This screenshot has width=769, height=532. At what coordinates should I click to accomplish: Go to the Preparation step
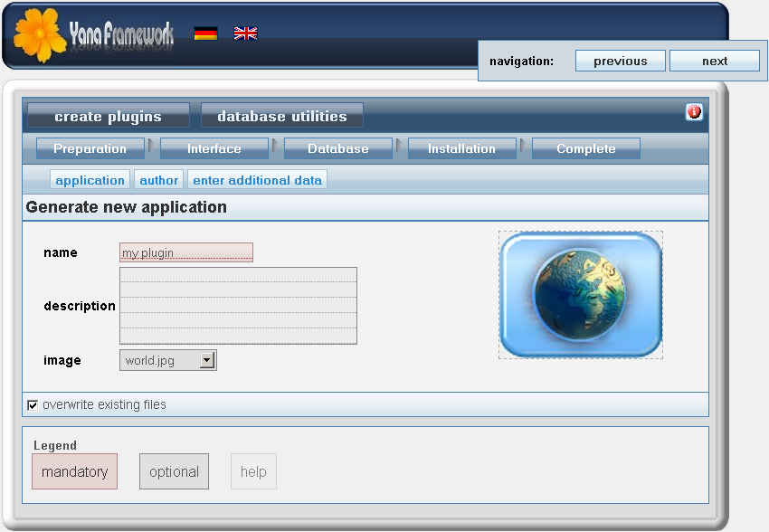click(90, 148)
